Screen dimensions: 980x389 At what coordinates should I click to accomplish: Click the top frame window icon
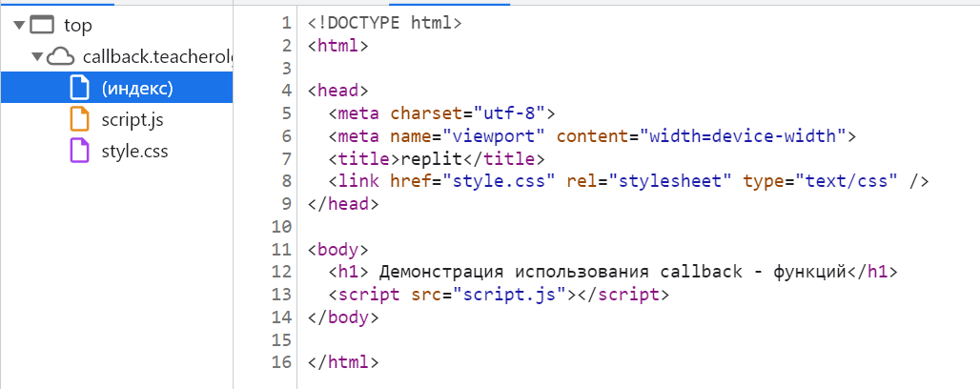(x=42, y=26)
